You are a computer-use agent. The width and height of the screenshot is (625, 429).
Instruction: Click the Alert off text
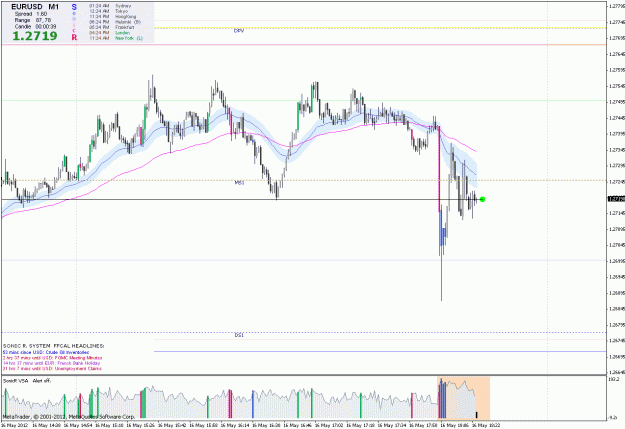tap(42, 381)
